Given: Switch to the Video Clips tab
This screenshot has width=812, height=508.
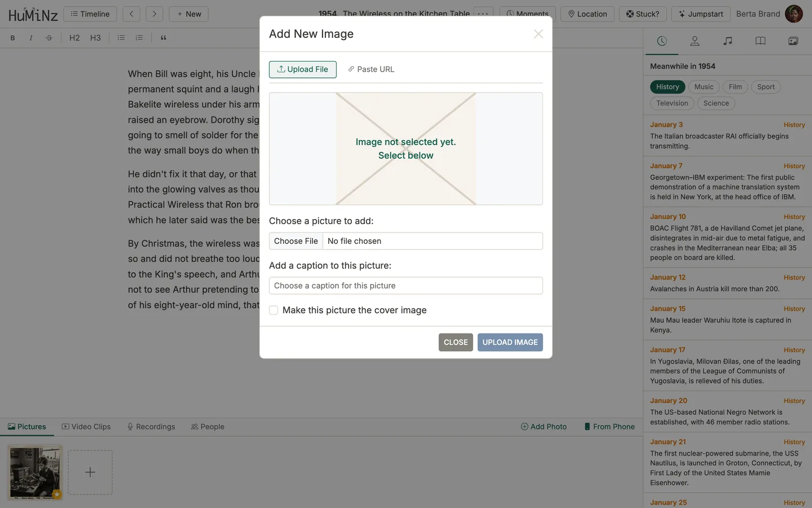Looking at the screenshot, I should pyautogui.click(x=86, y=427).
